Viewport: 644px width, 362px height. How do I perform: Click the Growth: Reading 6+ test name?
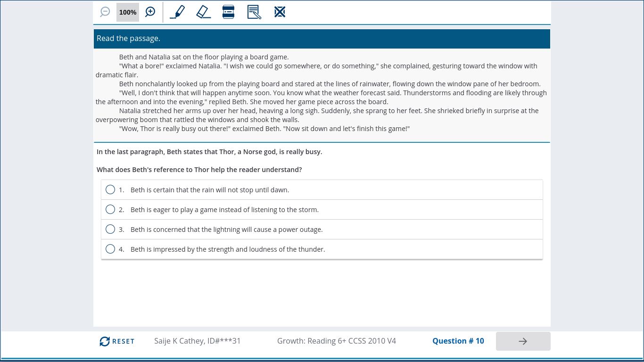pyautogui.click(x=337, y=341)
